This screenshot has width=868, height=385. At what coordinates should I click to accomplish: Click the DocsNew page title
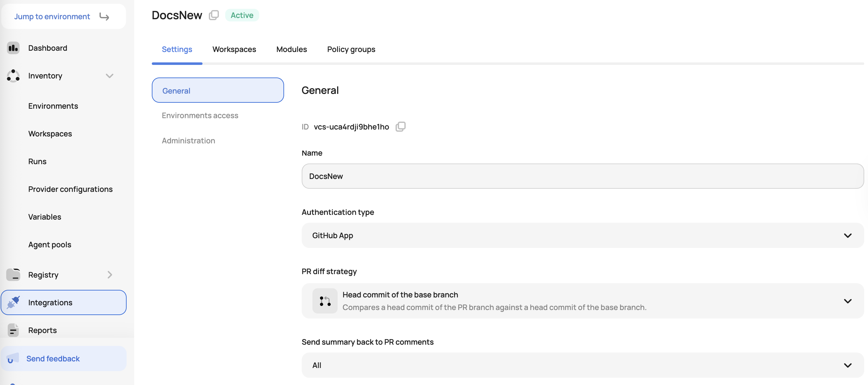coord(177,15)
